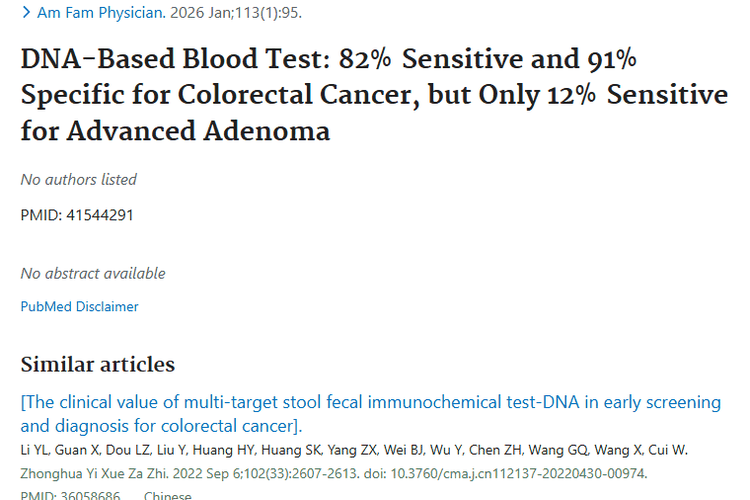The image size is (750, 500).
Task: Click the Similar articles section heading
Action: pos(97,364)
